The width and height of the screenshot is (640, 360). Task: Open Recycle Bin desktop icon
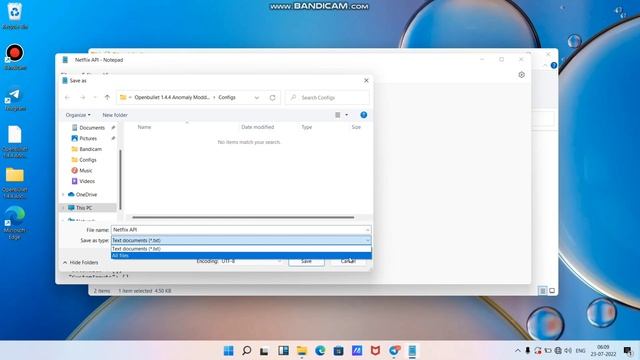pyautogui.click(x=15, y=16)
